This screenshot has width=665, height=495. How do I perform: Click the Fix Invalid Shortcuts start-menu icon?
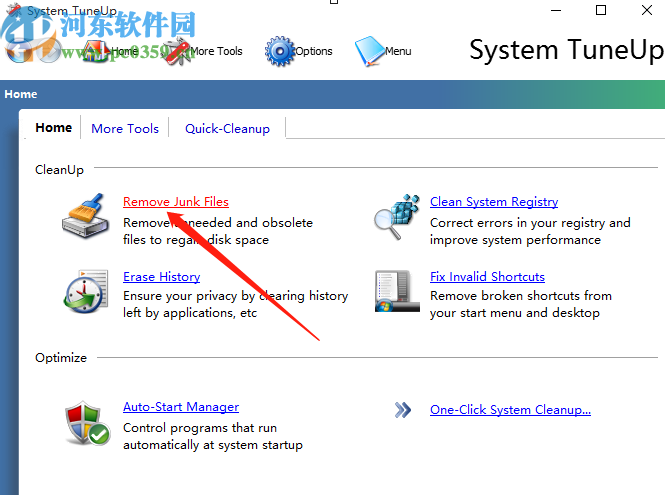point(397,291)
